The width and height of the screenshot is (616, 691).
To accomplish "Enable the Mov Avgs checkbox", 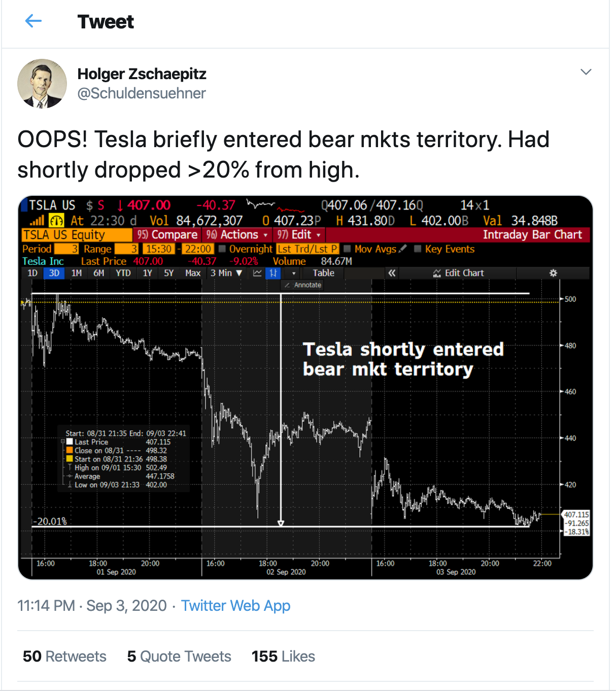I will tap(348, 249).
